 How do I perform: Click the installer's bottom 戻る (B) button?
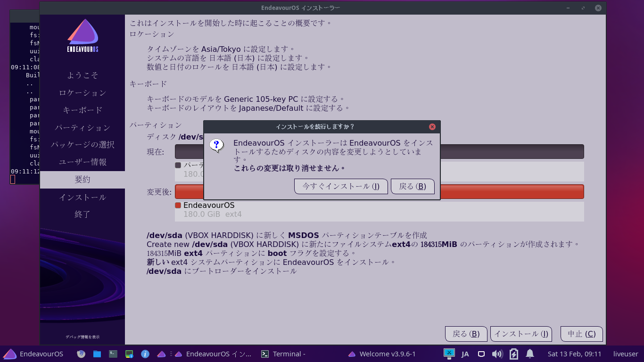(466, 334)
